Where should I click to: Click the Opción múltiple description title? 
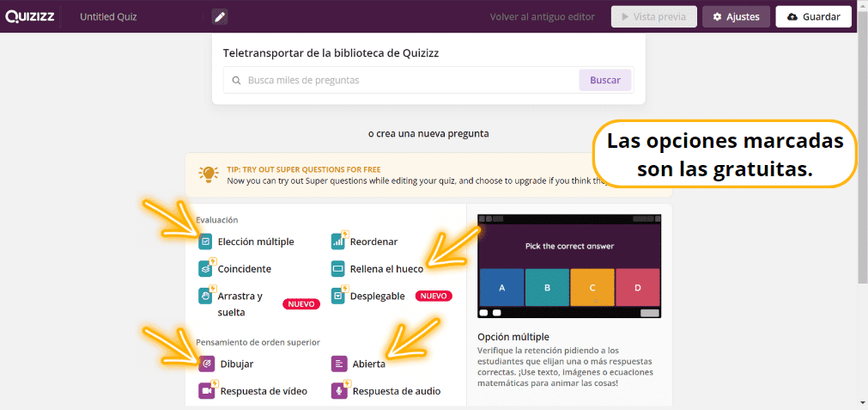[513, 337]
